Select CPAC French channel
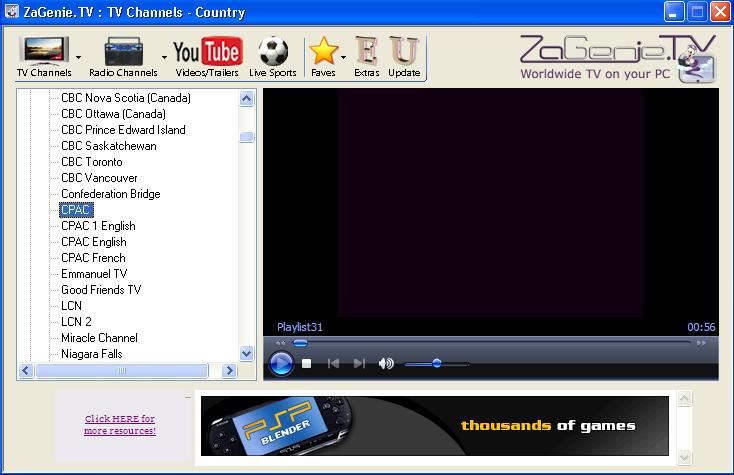This screenshot has height=475, width=734. (x=93, y=258)
